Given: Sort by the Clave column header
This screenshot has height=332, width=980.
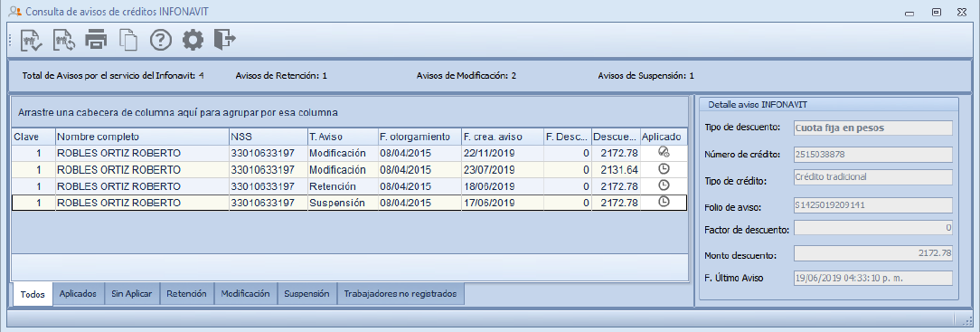Looking at the screenshot, I should (33, 137).
